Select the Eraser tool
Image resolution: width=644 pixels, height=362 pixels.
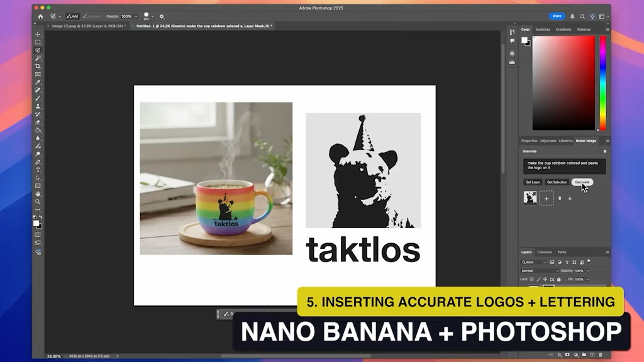click(38, 122)
